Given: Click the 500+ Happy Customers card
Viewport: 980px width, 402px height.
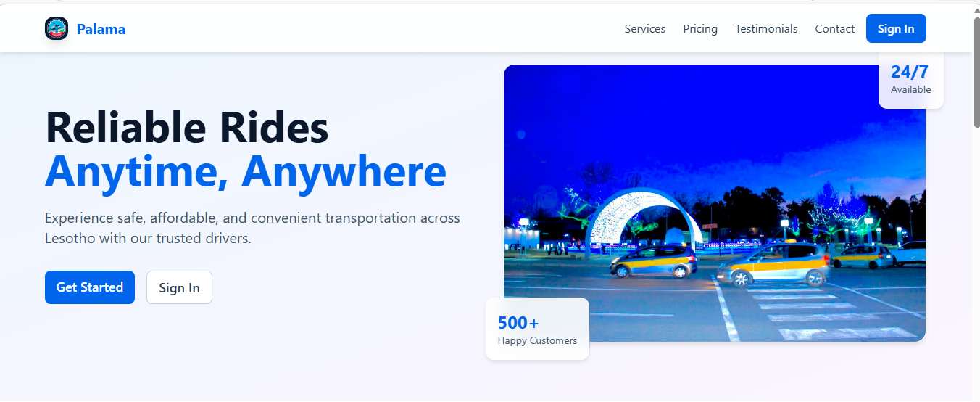Looking at the screenshot, I should coord(537,329).
